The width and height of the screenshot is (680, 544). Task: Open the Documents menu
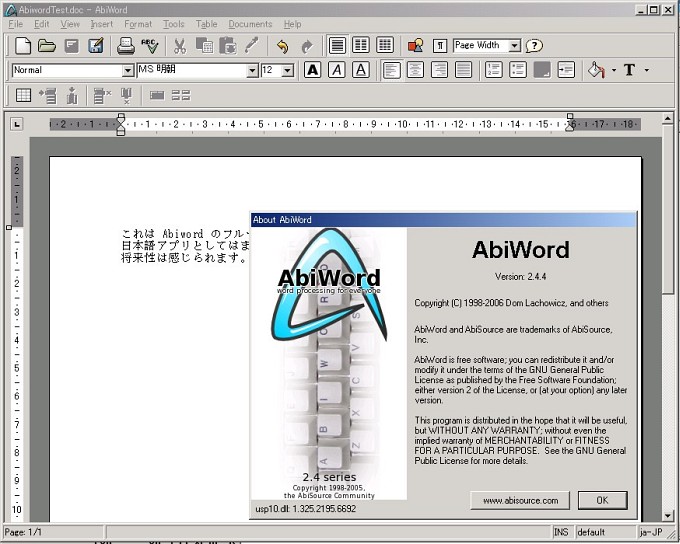pos(250,24)
